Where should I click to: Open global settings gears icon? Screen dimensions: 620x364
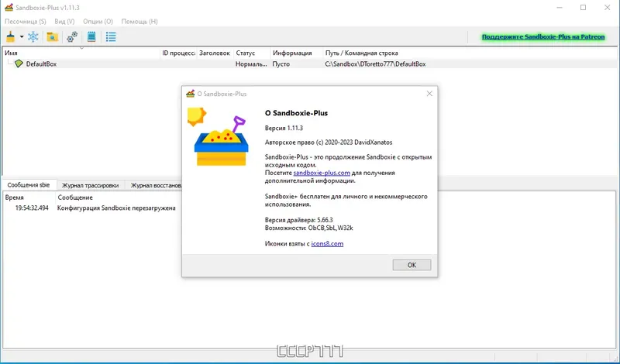tap(72, 36)
